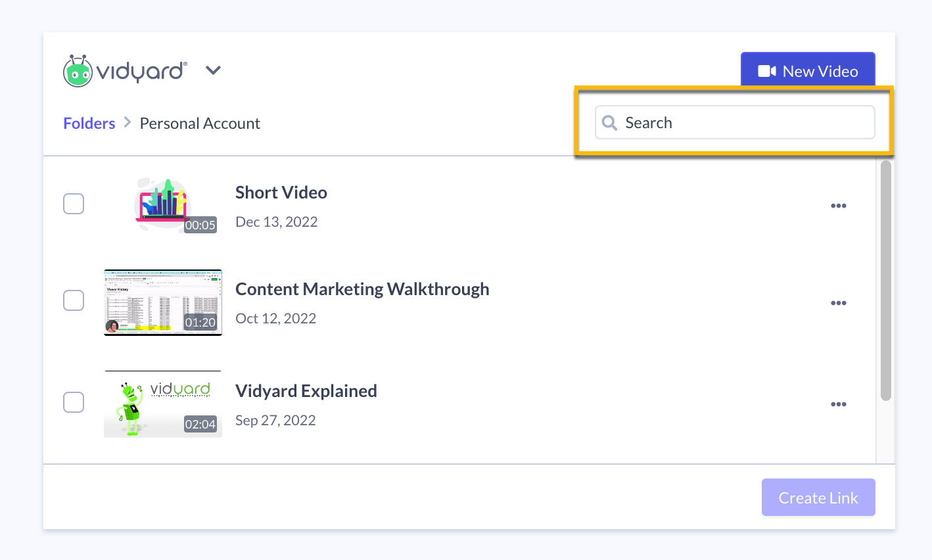Click the video list vertical scrollbar
This screenshot has height=560, width=932.
tap(886, 281)
